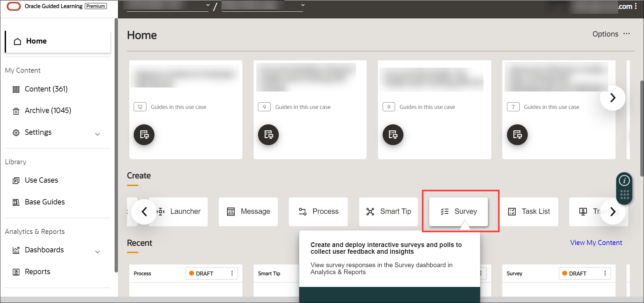
Task: Open the info help widget icon
Action: point(624,181)
